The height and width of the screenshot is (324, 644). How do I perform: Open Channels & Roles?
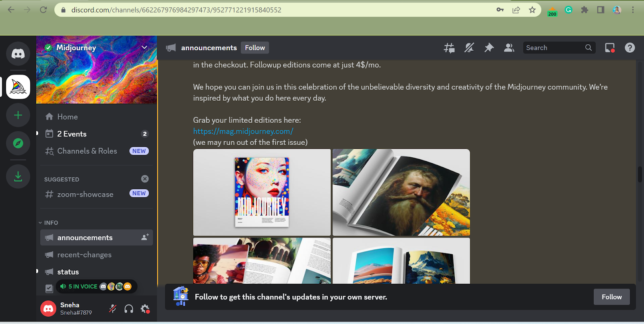point(97,151)
